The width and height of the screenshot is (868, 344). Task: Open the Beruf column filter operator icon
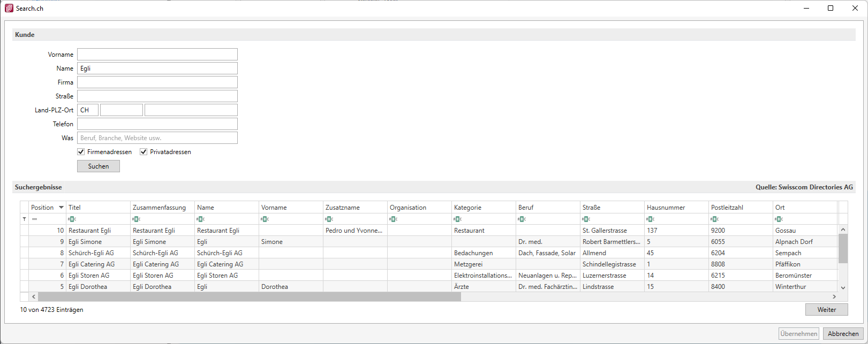pyautogui.click(x=522, y=219)
